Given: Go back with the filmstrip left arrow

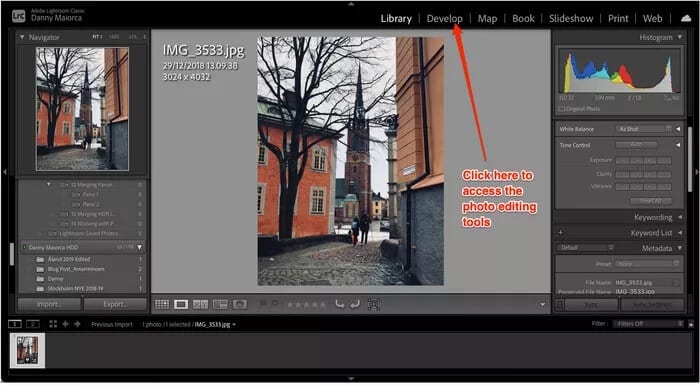Looking at the screenshot, I should 66,324.
